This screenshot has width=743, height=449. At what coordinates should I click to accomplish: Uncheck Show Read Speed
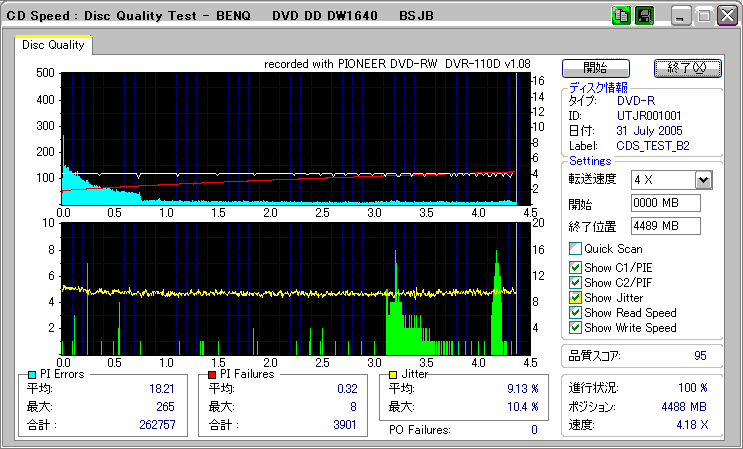(x=575, y=312)
